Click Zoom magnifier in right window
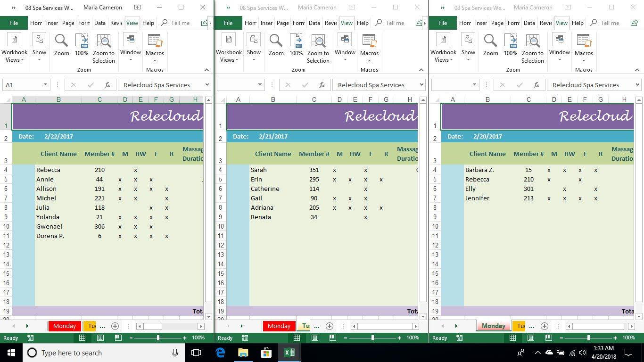This screenshot has height=362, width=644. point(490,45)
